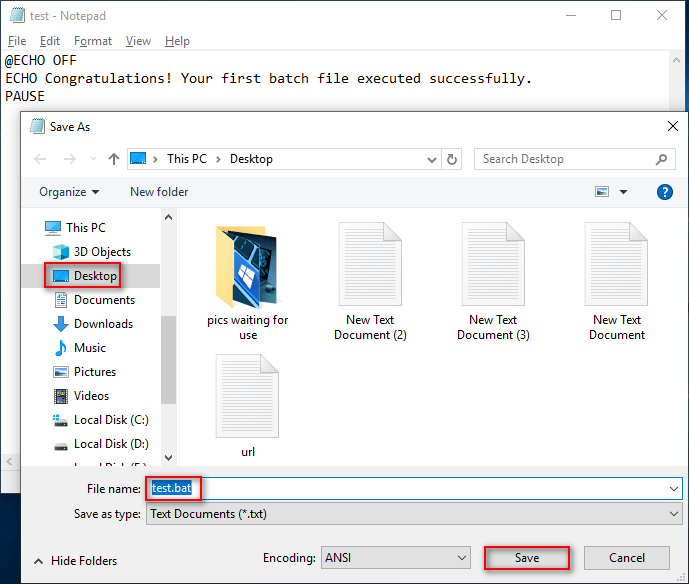Maximize the Notepad window
This screenshot has height=584, width=689.
616,15
